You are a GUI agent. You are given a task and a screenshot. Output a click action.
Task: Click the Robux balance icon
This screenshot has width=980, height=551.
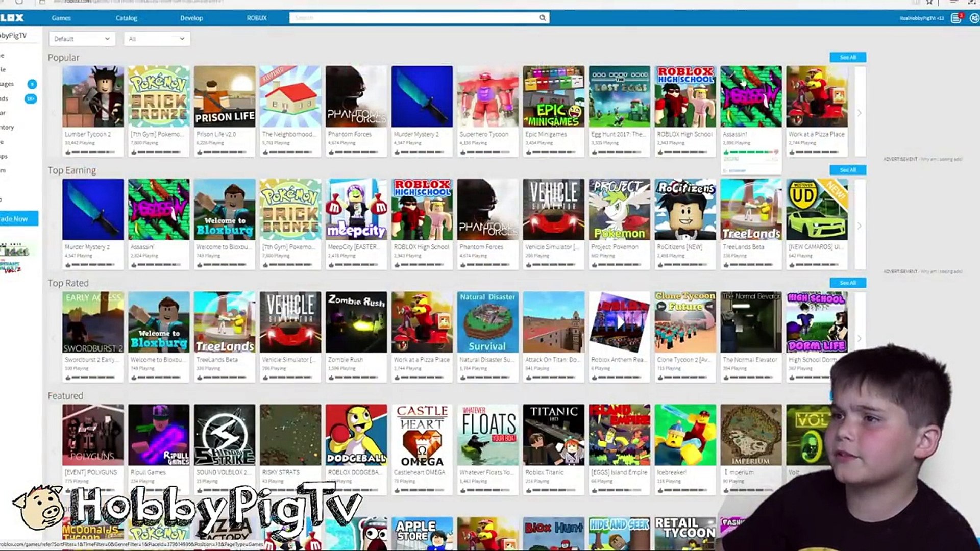coord(974,18)
